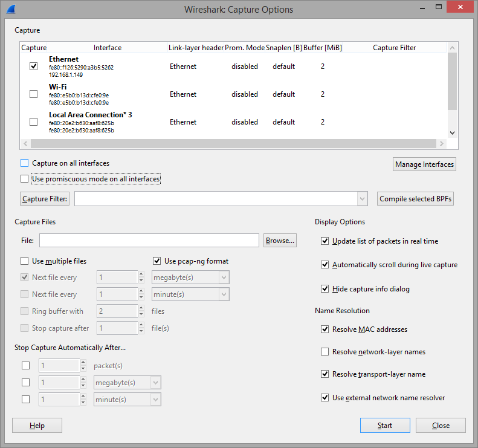Check the Wi-Fi interface capture checkbox
The height and width of the screenshot is (448, 478).
point(33,94)
